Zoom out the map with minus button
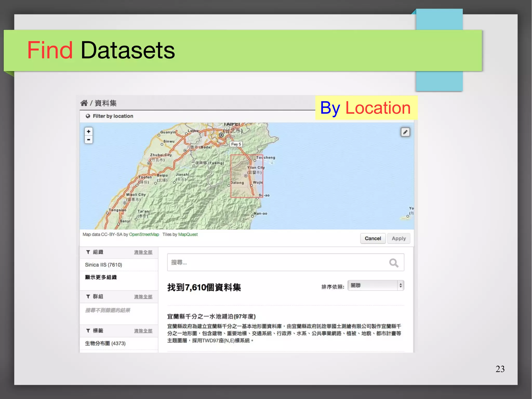 [x=89, y=140]
